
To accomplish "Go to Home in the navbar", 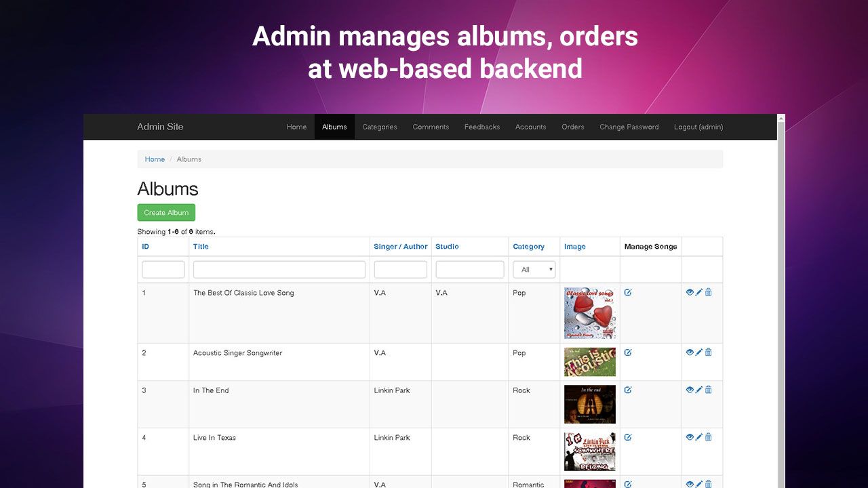I will point(296,127).
